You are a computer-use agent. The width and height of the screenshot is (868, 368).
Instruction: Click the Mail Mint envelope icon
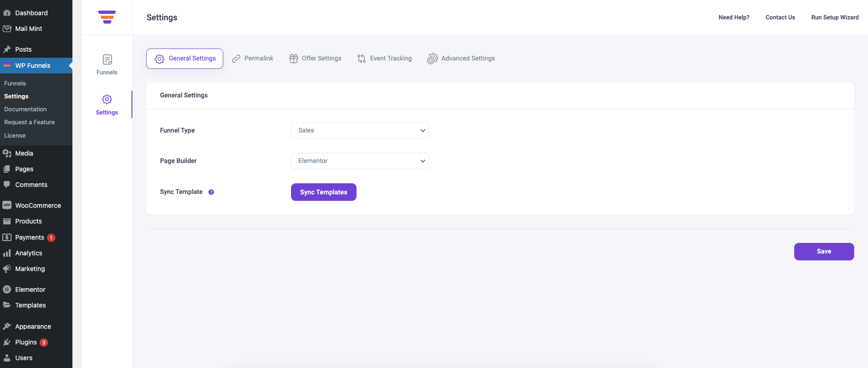tap(7, 29)
